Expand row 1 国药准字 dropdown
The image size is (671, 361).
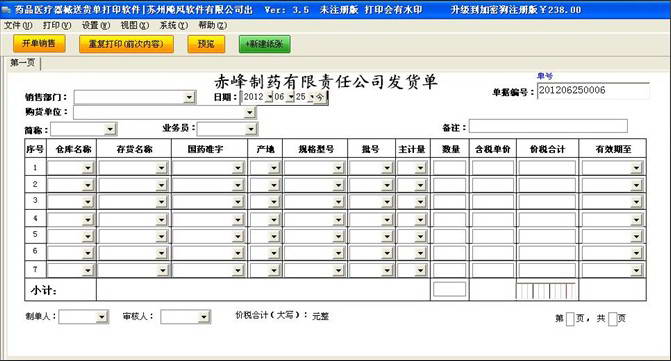[x=238, y=168]
